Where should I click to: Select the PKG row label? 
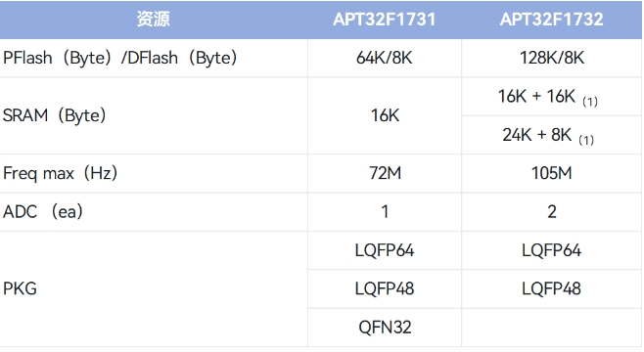click(x=20, y=288)
